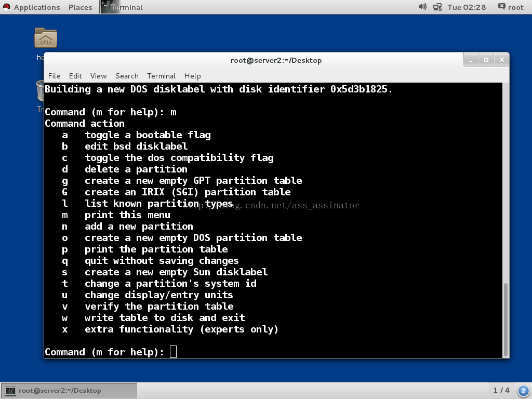Click the workspace switcher 1 / 4
The height and width of the screenshot is (399, 532).
pyautogui.click(x=501, y=390)
